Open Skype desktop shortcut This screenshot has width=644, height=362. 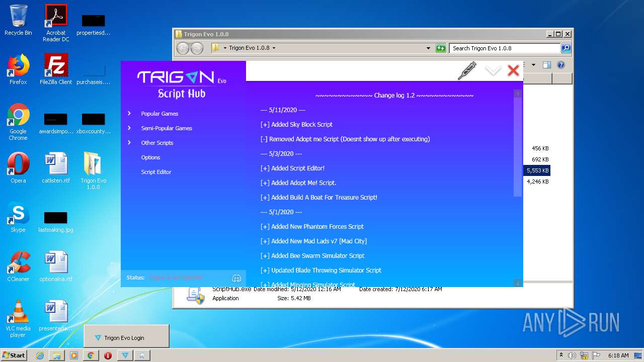[18, 217]
